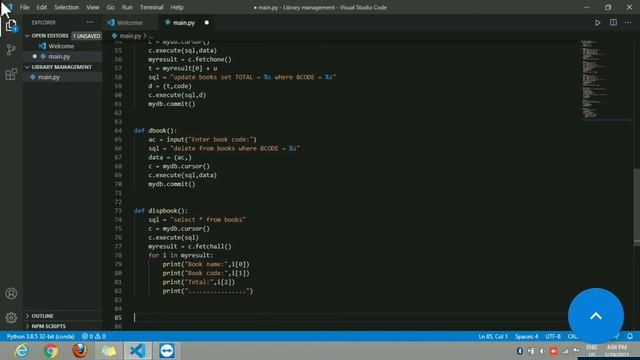This screenshot has width=640, height=360.
Task: Open the Edit menu
Action: (42, 7)
